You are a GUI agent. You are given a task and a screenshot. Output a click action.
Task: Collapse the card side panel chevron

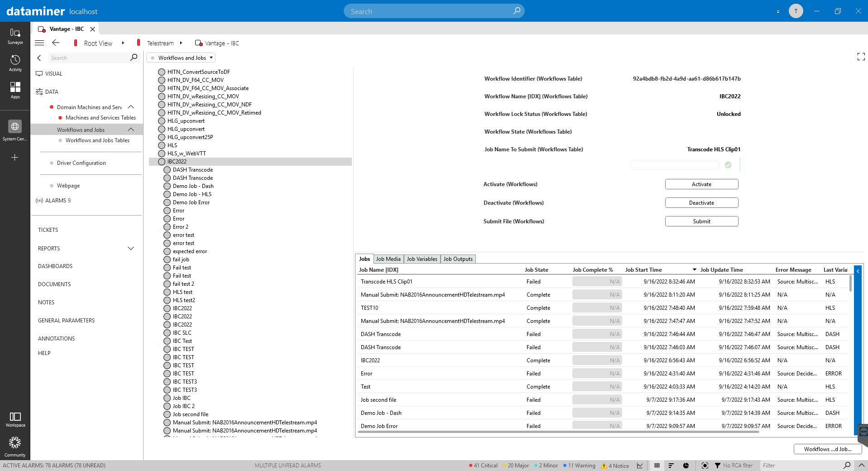(x=39, y=58)
